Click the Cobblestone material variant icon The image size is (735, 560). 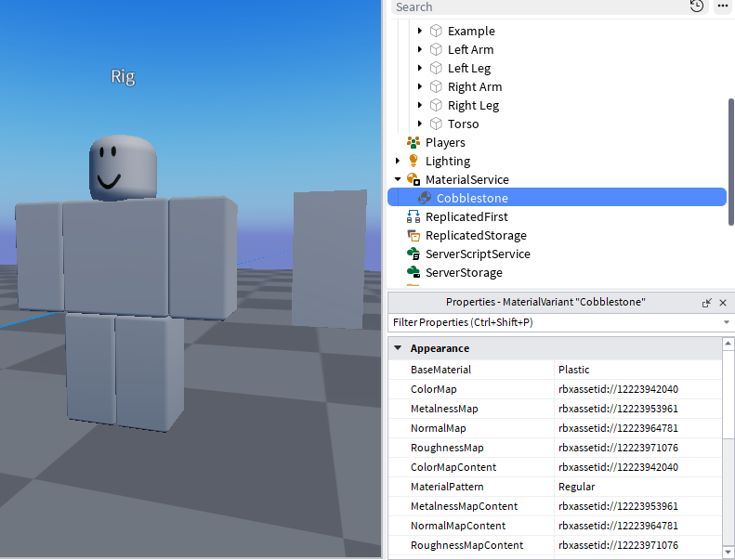[425, 198]
